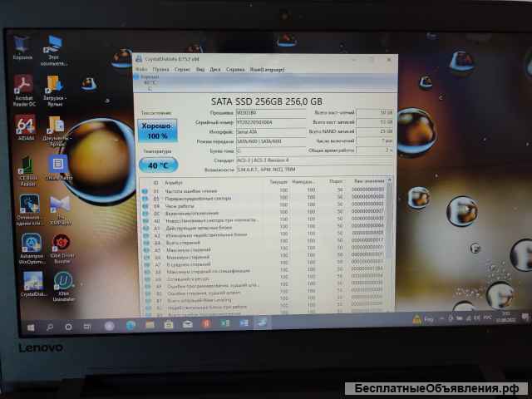This screenshot has height=399, width=532.
Task: Click the taskbar clock and date
Action: coord(505,317)
